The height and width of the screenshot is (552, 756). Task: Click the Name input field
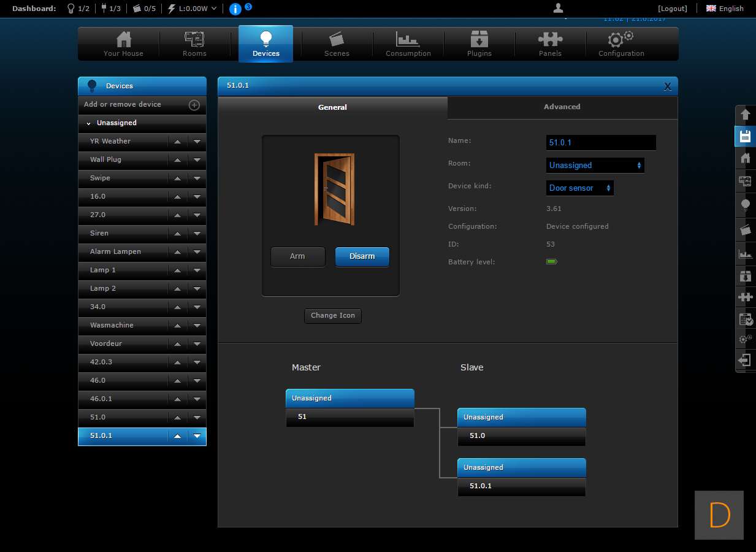pos(600,142)
